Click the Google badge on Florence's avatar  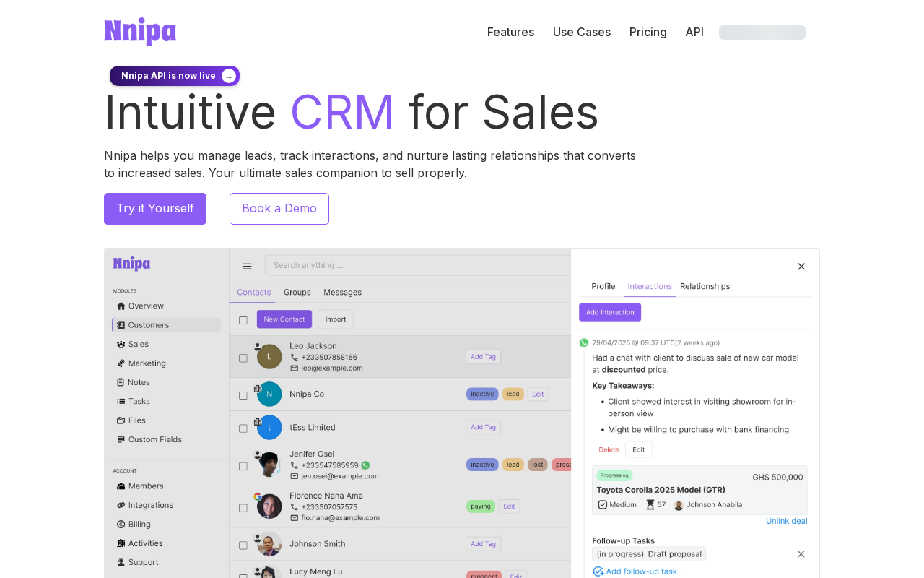click(x=257, y=496)
